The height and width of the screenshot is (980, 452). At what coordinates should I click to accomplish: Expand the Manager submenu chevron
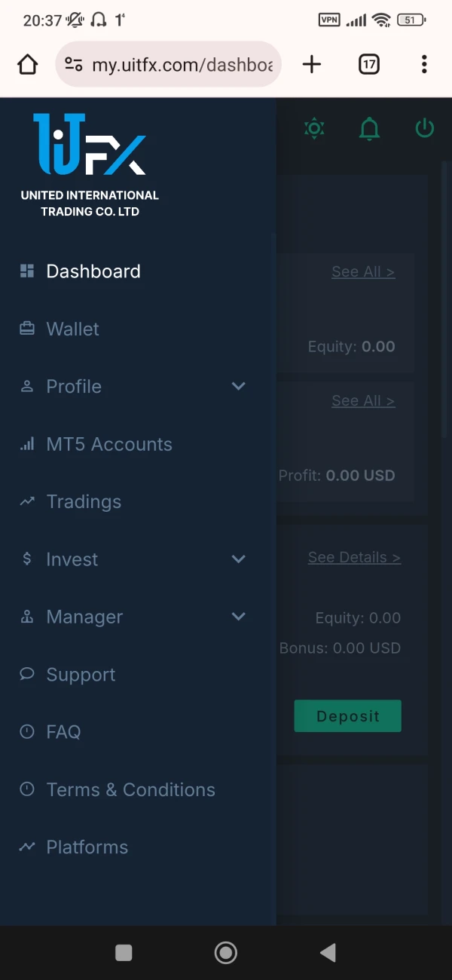[239, 617]
